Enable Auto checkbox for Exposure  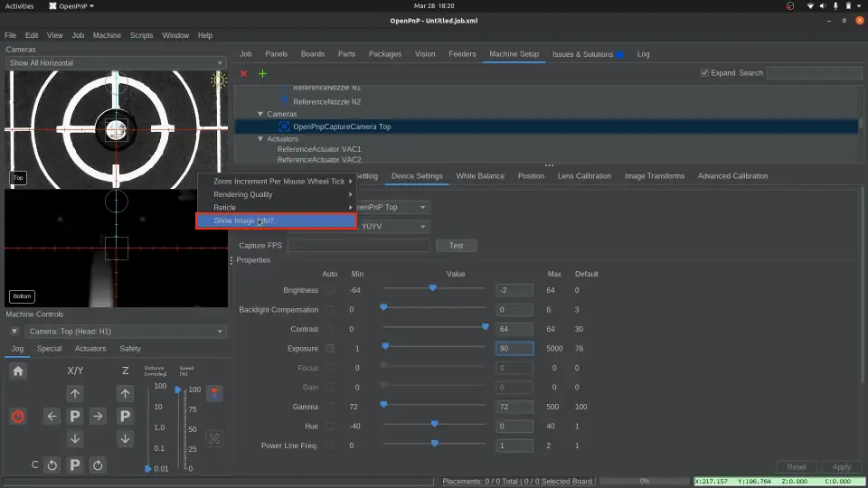point(330,348)
